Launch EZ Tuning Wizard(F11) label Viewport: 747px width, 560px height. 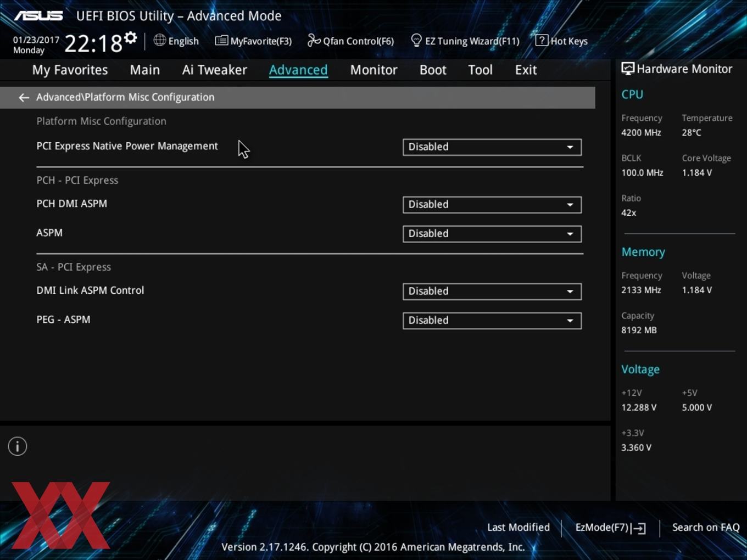472,41
